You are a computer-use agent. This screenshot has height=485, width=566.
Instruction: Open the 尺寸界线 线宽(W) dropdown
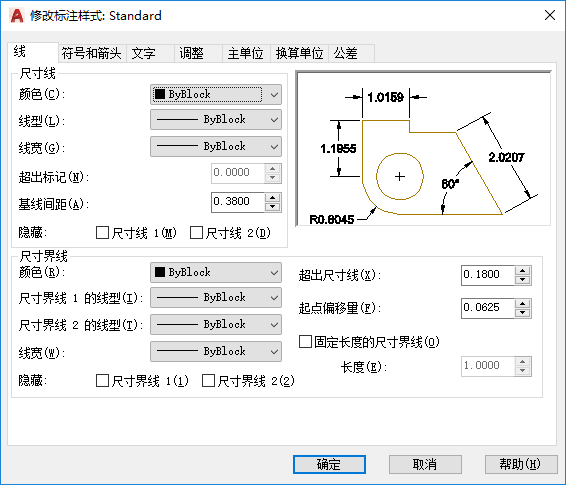(216, 351)
